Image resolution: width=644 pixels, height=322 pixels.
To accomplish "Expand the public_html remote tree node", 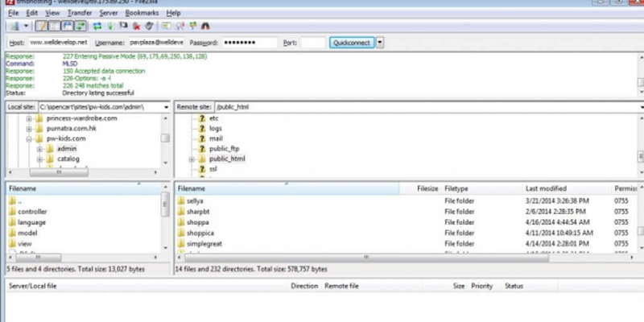I will 192,159.
